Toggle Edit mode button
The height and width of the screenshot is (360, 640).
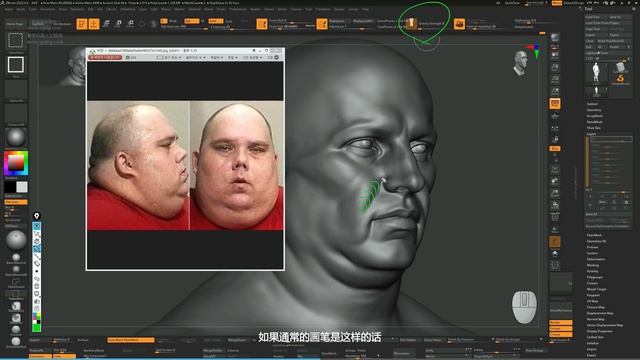82,24
